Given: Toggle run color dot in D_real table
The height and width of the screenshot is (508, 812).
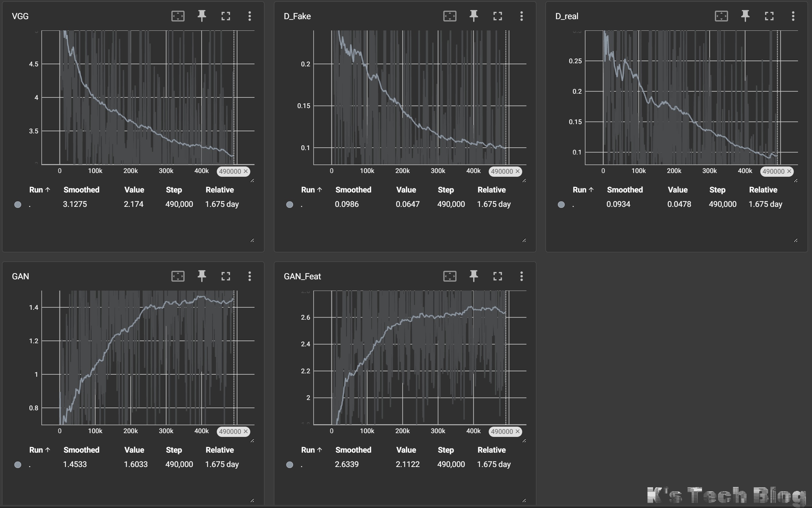Looking at the screenshot, I should 561,204.
